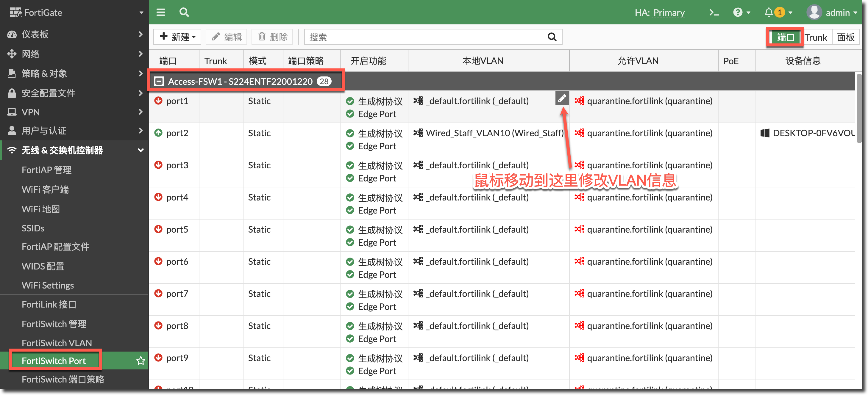
Task: Click the admin user avatar
Action: tap(814, 13)
